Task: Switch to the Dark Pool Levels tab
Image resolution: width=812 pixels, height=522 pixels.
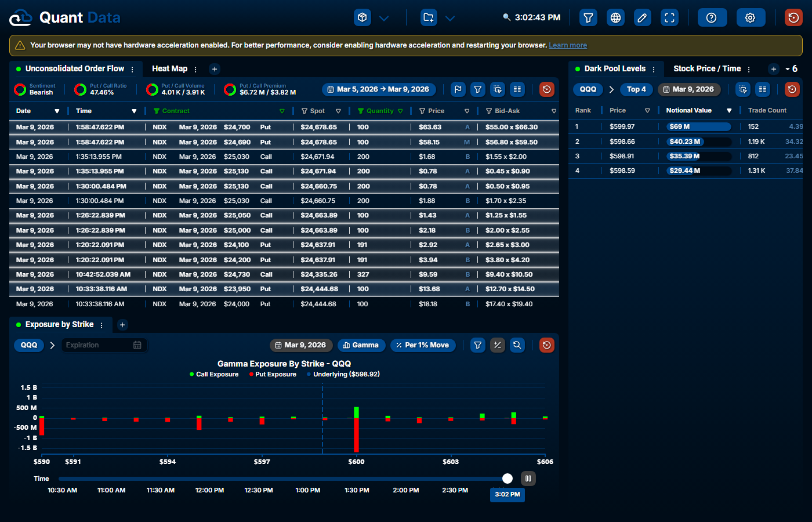Action: 615,68
